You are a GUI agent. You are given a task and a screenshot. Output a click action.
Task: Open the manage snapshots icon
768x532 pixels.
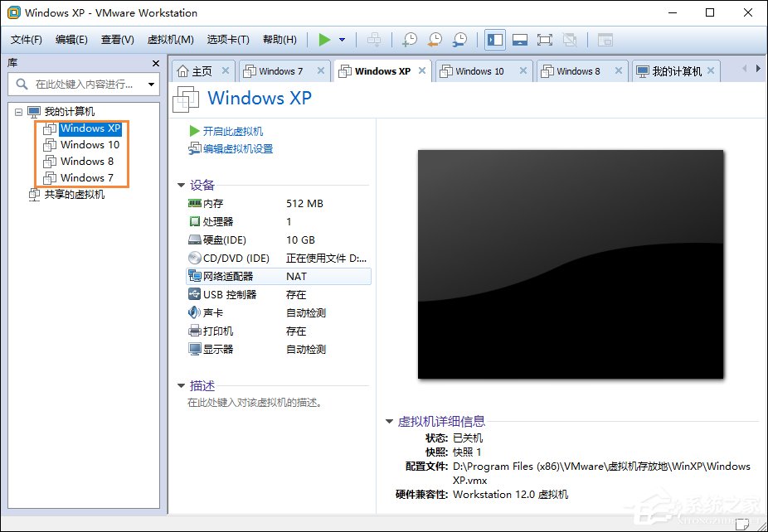click(459, 39)
